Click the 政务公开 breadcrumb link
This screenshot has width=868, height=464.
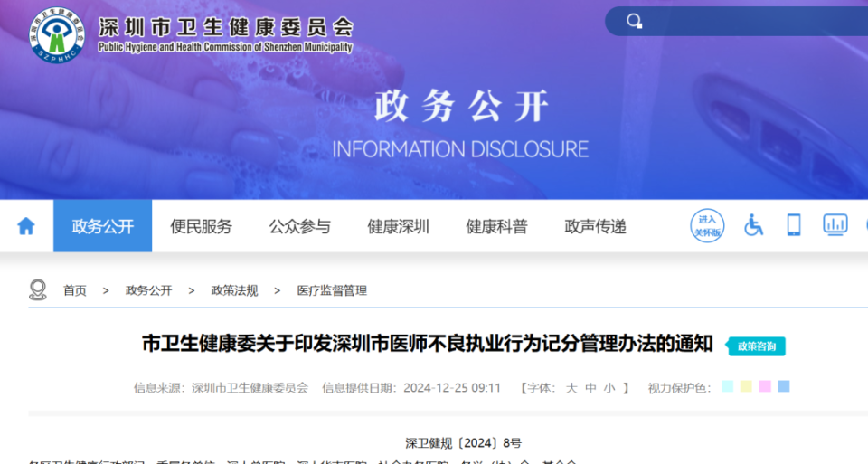(x=149, y=290)
